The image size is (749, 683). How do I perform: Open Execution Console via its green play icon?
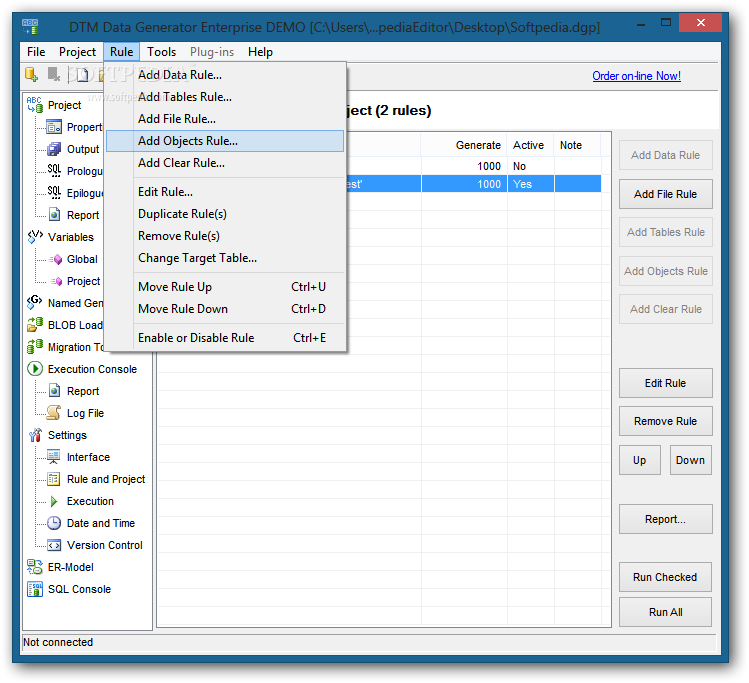click(34, 369)
